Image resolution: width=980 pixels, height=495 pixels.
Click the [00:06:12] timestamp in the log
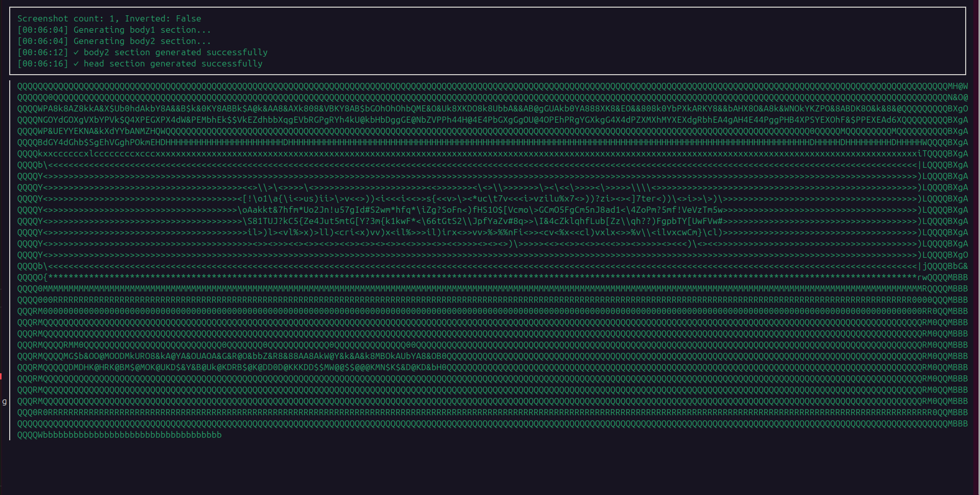43,52
